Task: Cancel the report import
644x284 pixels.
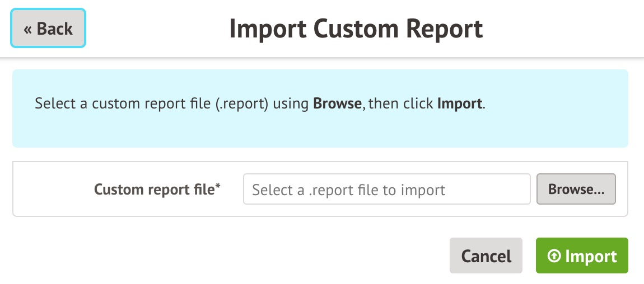Action: [486, 256]
